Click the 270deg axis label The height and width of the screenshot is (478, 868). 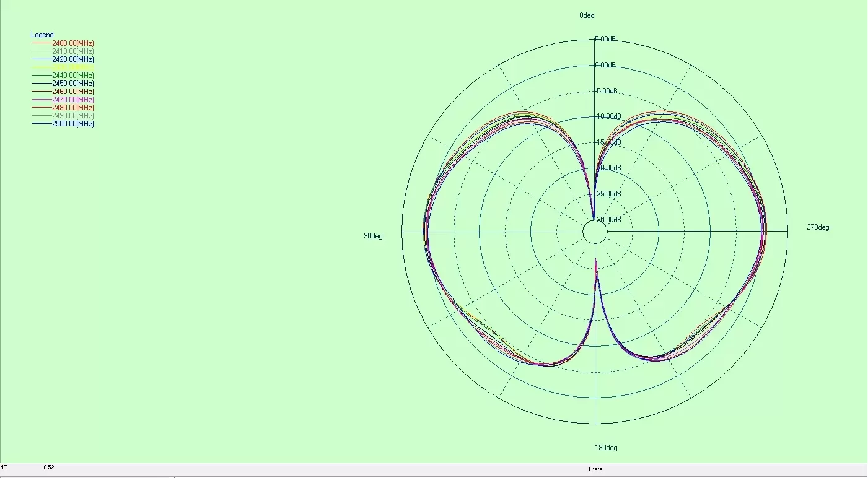tap(820, 227)
